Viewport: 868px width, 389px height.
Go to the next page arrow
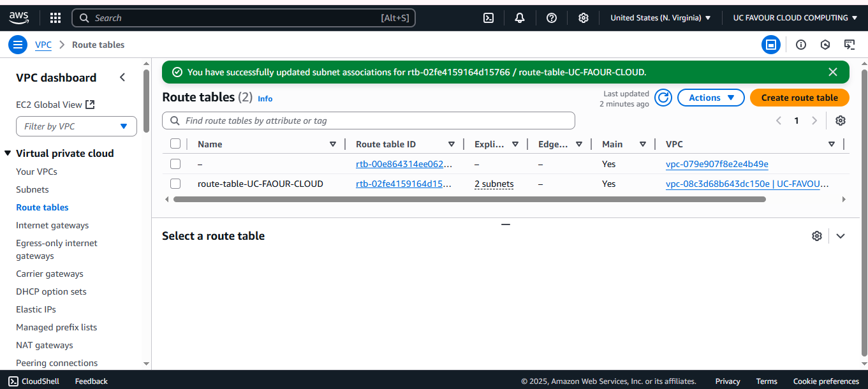pos(814,121)
